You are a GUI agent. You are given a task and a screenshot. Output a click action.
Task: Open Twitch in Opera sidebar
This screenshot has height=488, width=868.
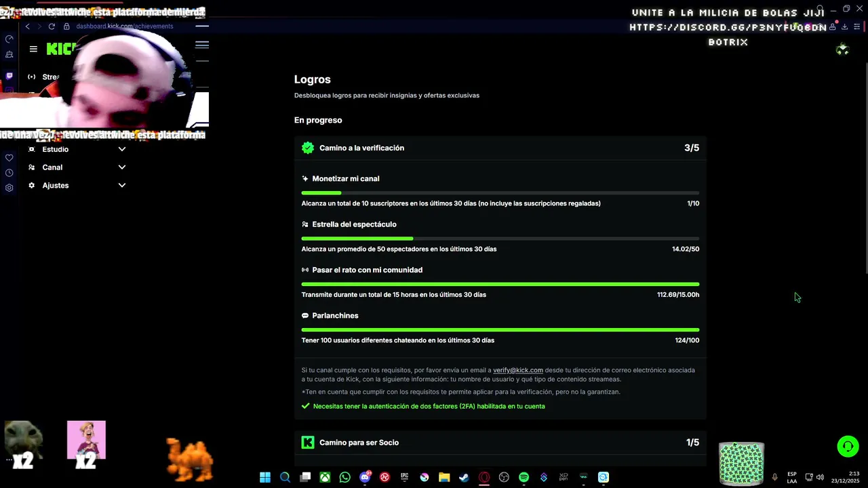[9, 76]
